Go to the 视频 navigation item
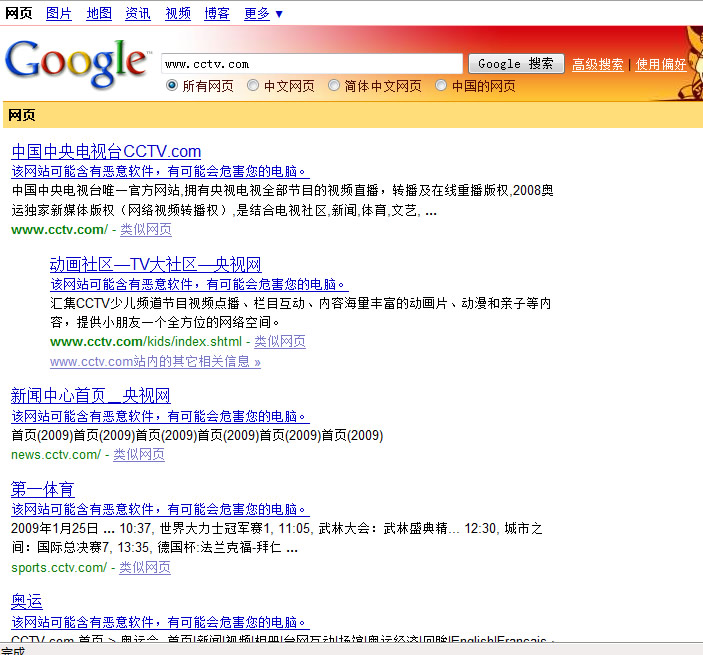The height and width of the screenshot is (655, 703). [178, 13]
